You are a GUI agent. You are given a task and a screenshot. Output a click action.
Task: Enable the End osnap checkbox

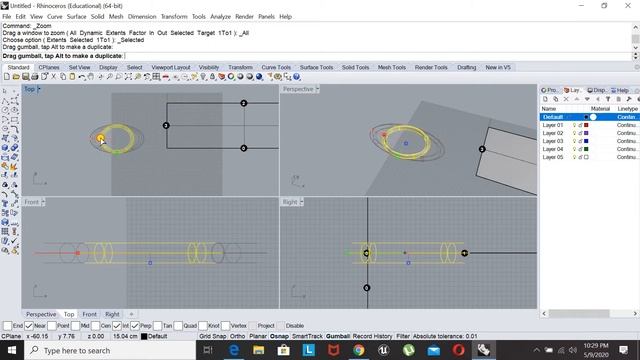coord(7,326)
